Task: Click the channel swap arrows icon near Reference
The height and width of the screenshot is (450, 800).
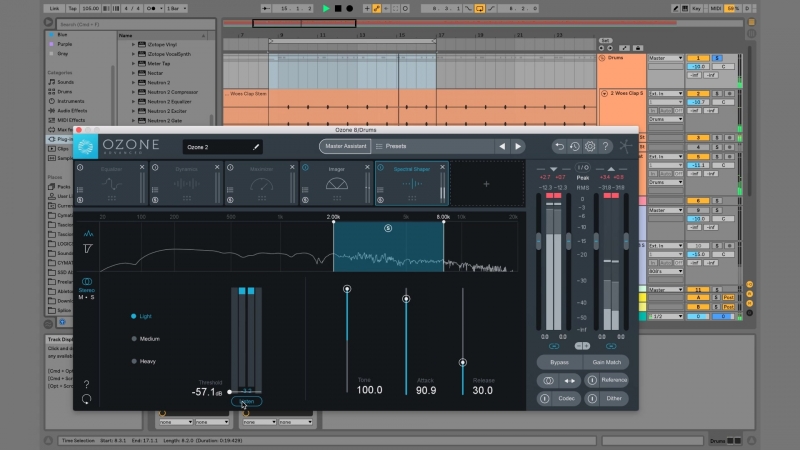Action: coord(569,381)
